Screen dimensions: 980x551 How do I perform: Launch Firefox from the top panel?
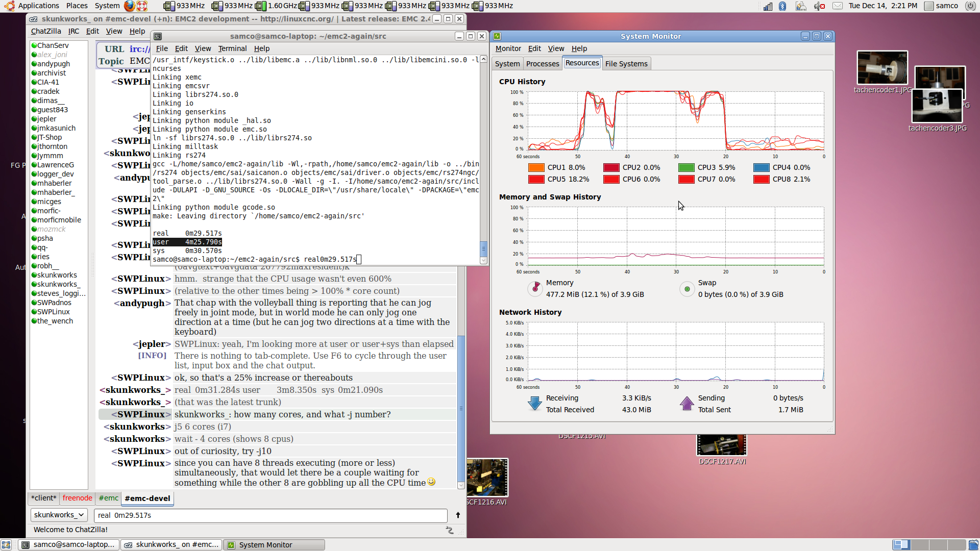pos(130,6)
